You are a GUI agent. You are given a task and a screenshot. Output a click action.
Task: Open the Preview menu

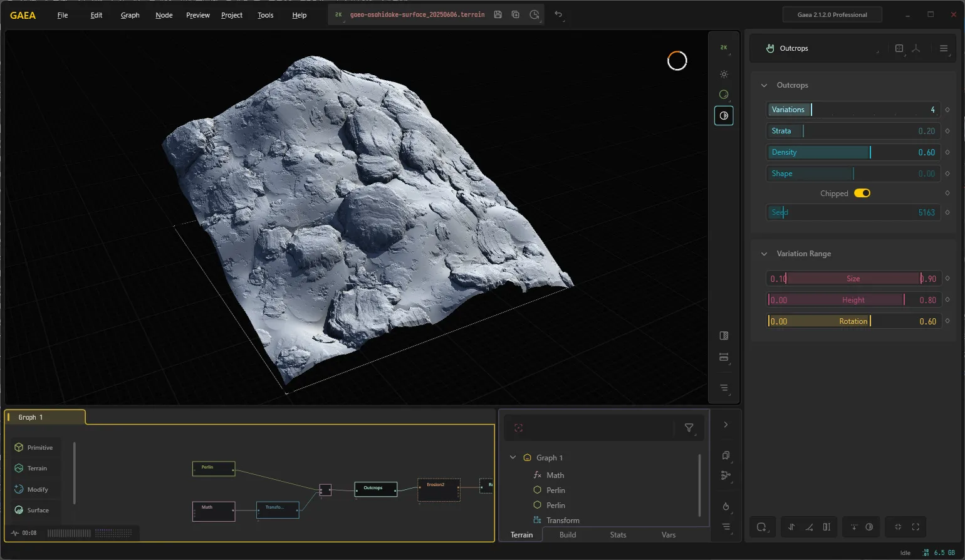pyautogui.click(x=197, y=15)
